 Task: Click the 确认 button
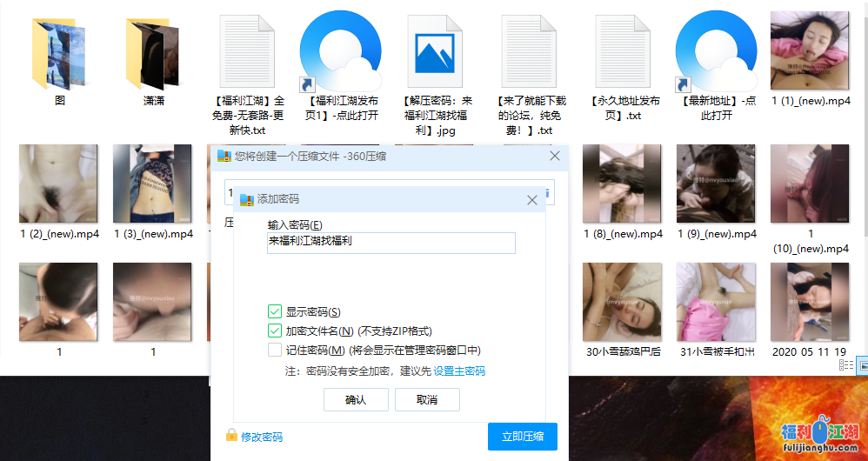(356, 399)
